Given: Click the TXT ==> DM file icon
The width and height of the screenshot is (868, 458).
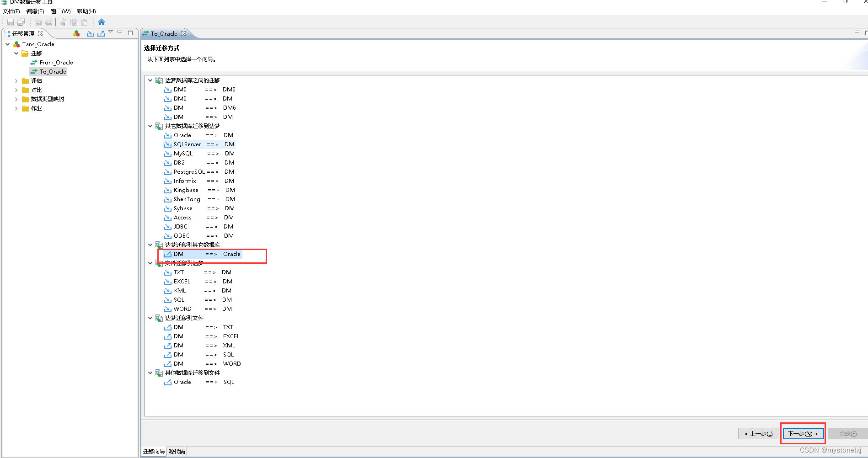Looking at the screenshot, I should 168,272.
